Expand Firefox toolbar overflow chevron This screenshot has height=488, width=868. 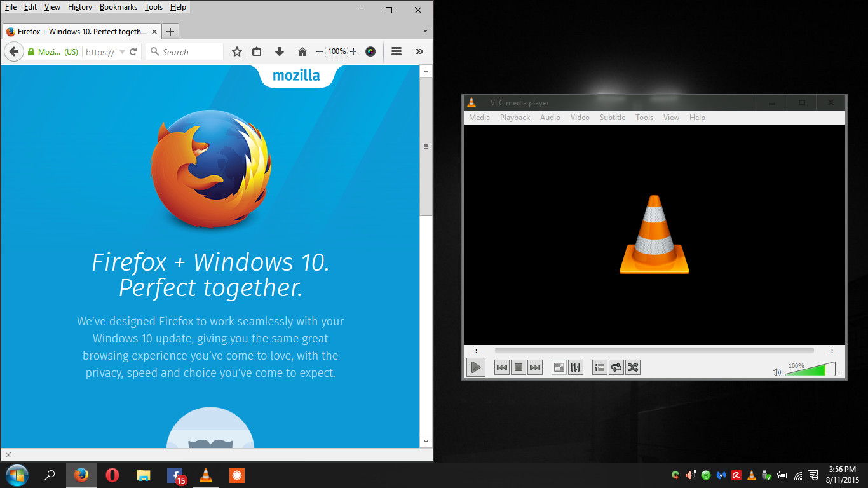point(419,52)
